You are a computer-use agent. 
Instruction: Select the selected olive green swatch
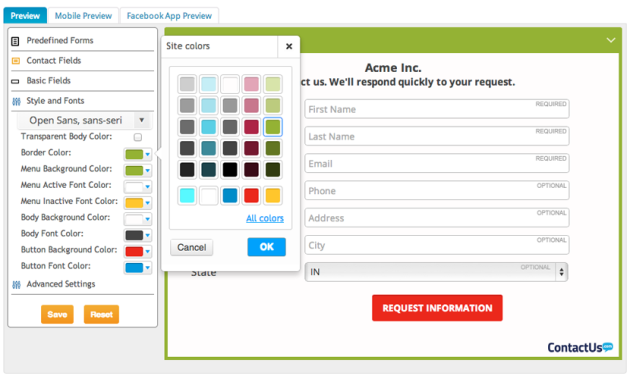pos(273,127)
